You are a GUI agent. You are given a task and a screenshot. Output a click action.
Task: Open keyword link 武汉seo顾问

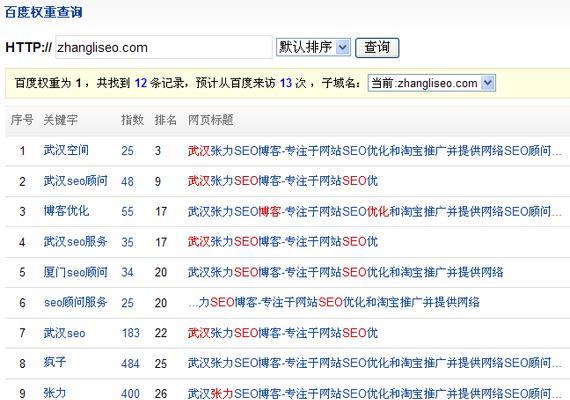click(x=76, y=181)
